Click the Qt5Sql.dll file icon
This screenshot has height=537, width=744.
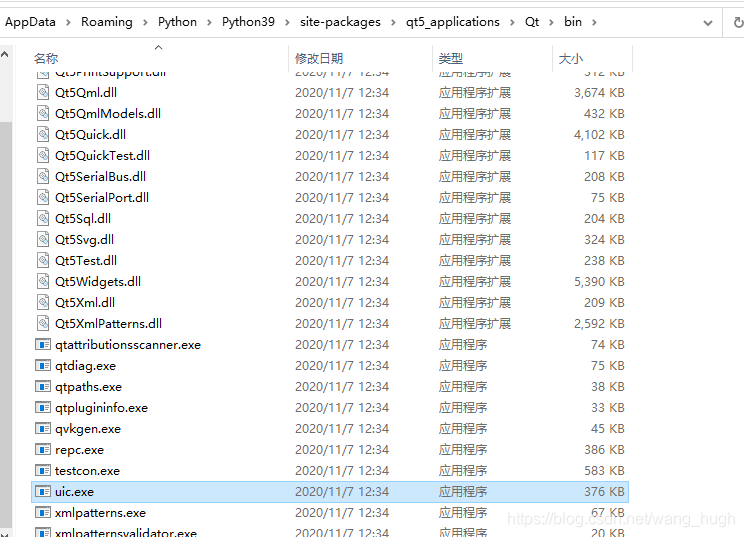[x=43, y=218]
